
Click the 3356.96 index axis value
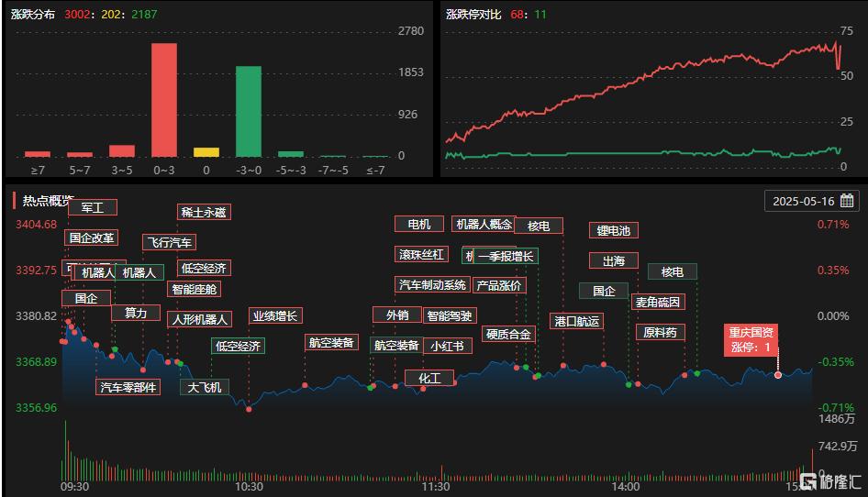[x=36, y=407]
